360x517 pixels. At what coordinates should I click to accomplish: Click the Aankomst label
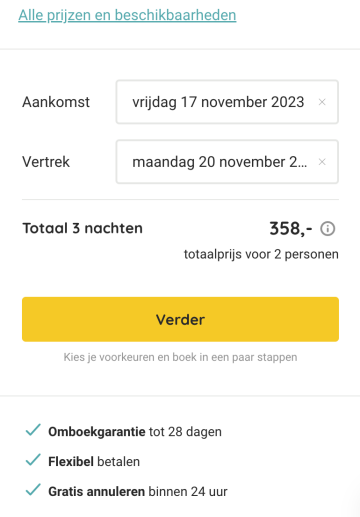click(56, 102)
